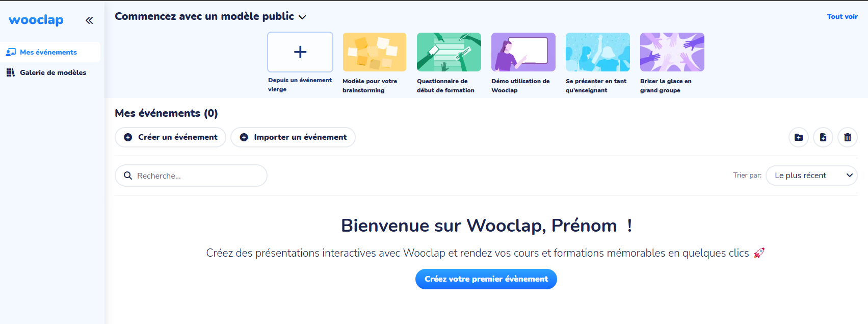This screenshot has height=324, width=868.
Task: Click the wooclap logo
Action: click(36, 20)
